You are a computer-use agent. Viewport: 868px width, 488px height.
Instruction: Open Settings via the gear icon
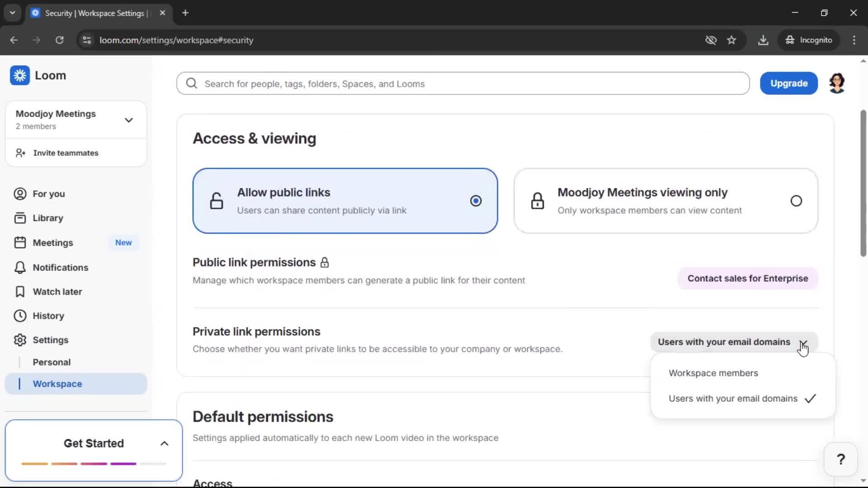[x=19, y=340]
